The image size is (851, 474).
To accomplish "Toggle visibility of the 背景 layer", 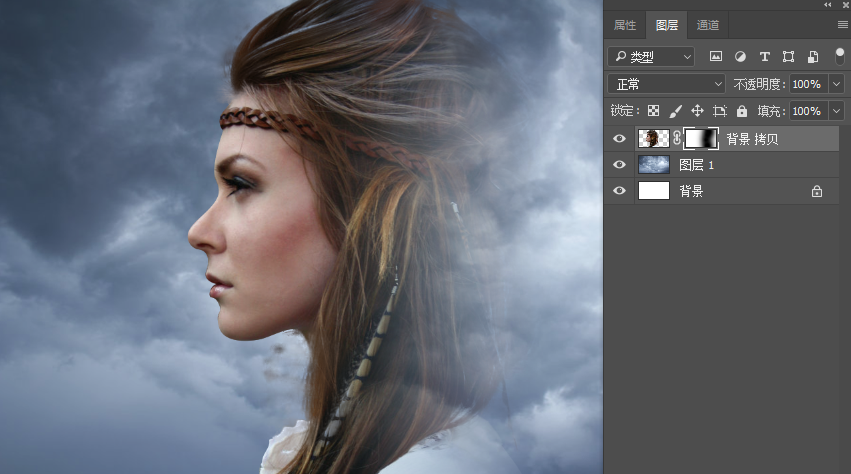I will (619, 191).
